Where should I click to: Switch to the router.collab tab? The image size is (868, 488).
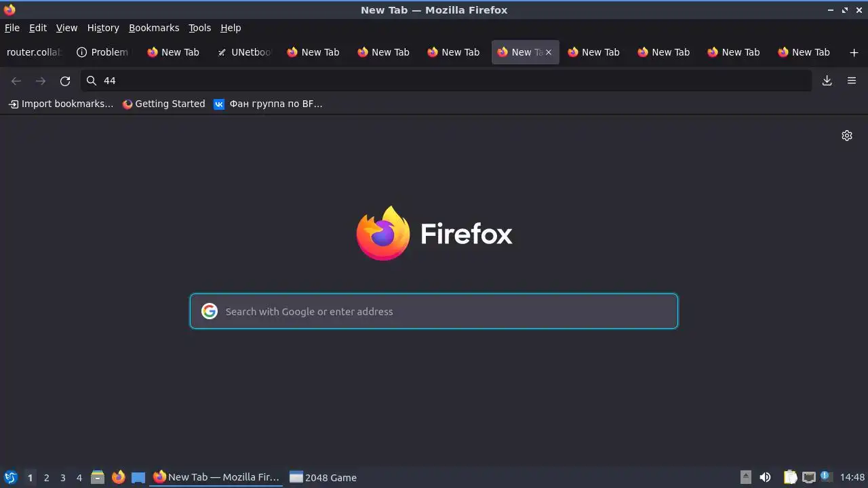tap(34, 52)
